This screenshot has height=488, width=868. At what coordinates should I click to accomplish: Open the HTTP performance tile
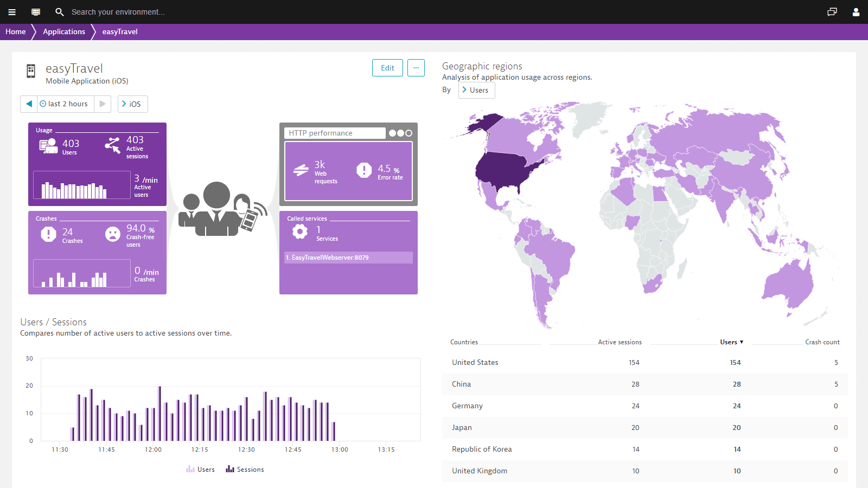tap(348, 164)
